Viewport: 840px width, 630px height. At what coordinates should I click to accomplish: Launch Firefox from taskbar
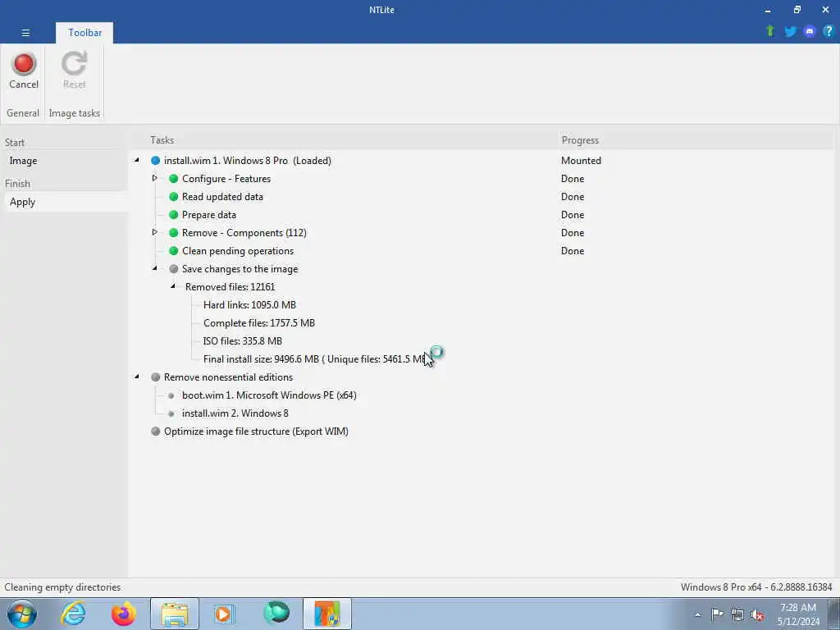(x=124, y=614)
